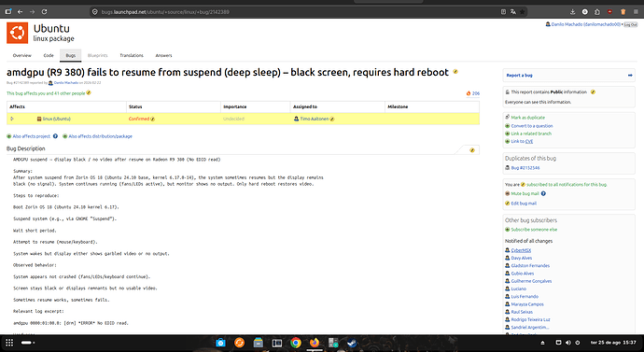This screenshot has height=352, width=644.
Task: Click the browser back arrow
Action: click(x=21, y=12)
